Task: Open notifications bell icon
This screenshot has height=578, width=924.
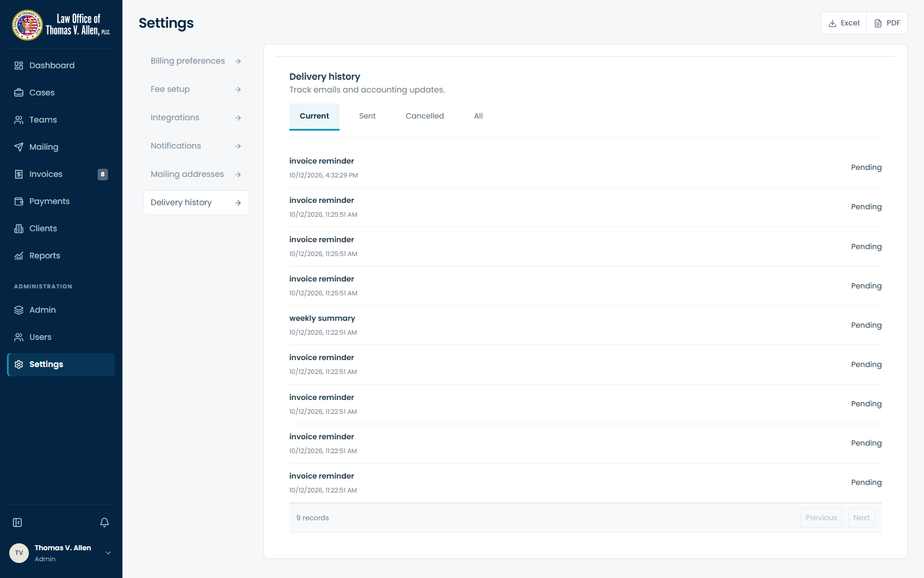Action: click(105, 523)
